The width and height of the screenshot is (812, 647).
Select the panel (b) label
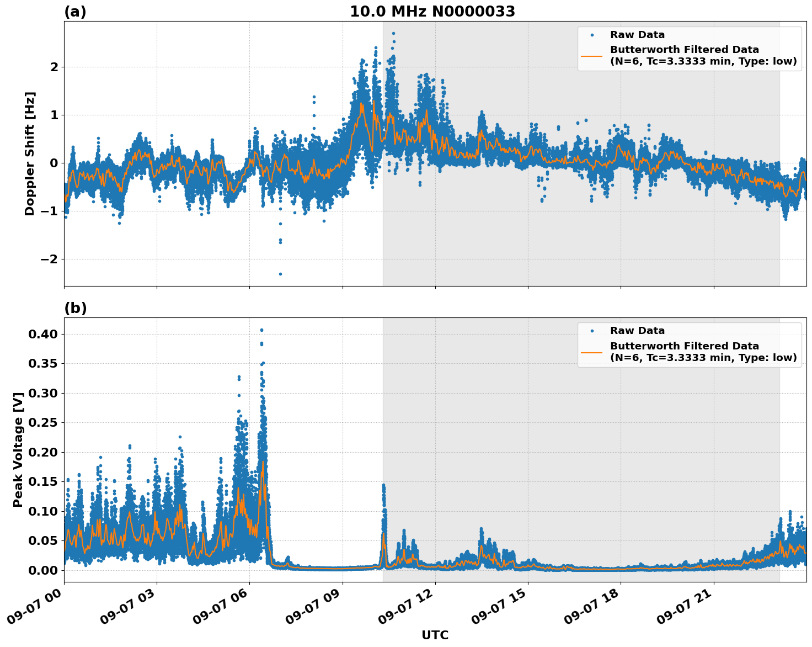pyautogui.click(x=76, y=307)
